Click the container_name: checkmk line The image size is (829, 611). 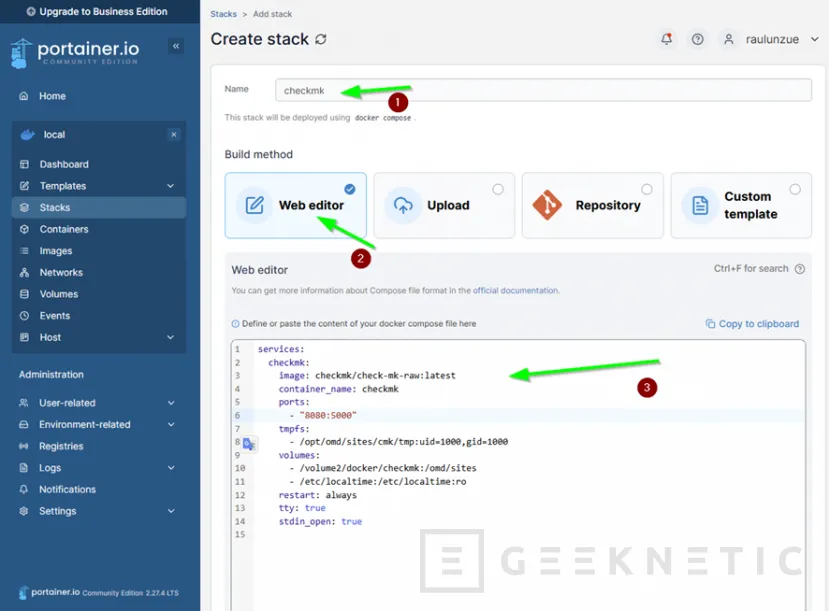pos(338,389)
